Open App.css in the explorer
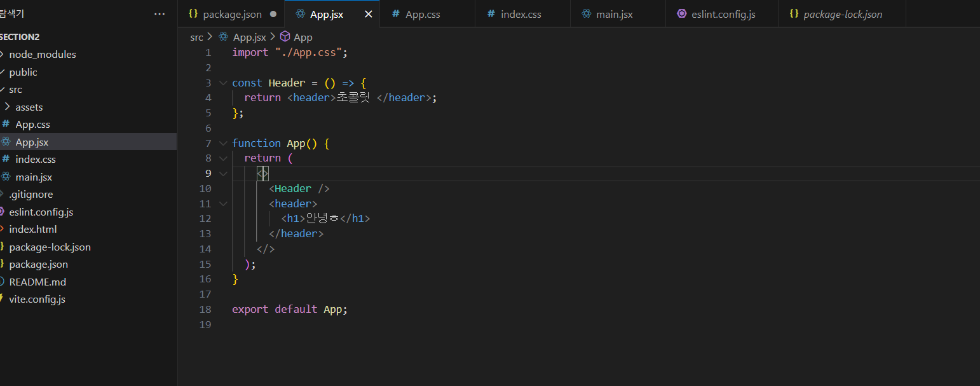Image resolution: width=980 pixels, height=386 pixels. pos(33,125)
